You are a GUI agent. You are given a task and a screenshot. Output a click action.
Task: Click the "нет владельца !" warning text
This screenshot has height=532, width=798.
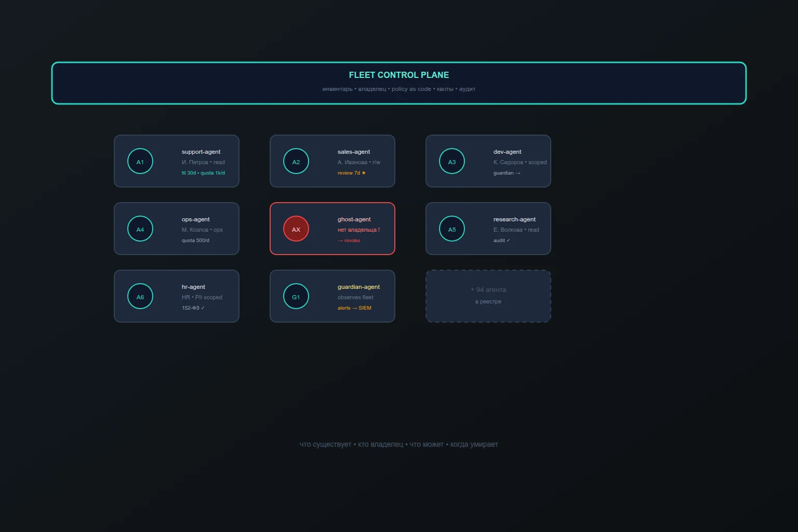358,230
